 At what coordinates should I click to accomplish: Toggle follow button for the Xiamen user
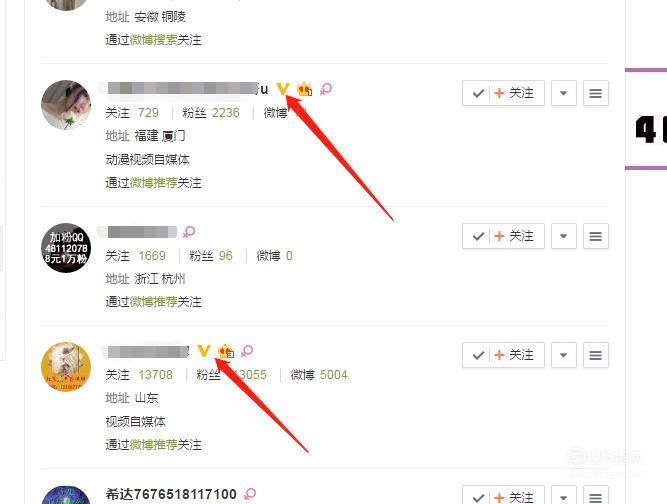[503, 93]
